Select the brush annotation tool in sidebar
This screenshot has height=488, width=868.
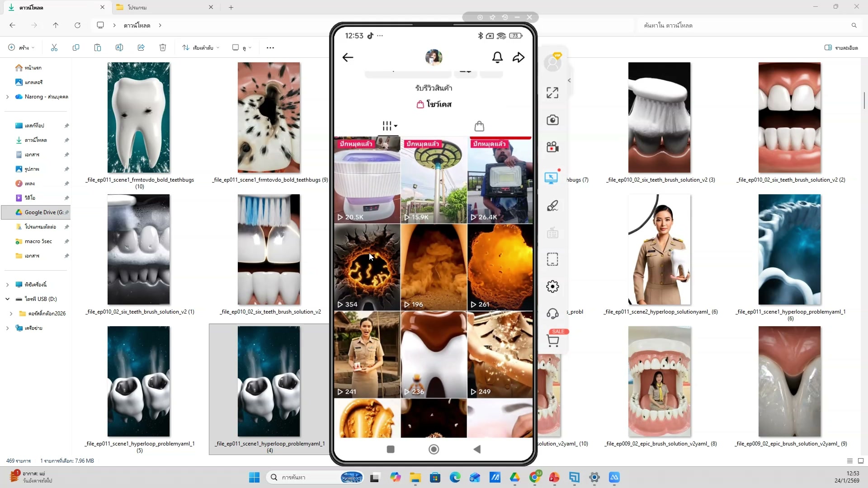click(x=552, y=206)
